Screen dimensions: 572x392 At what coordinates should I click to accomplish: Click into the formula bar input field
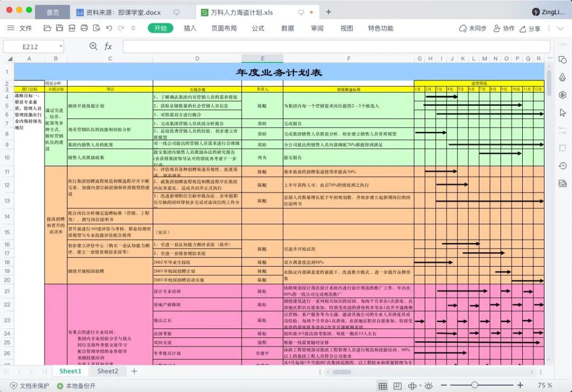pyautogui.click(x=336, y=47)
